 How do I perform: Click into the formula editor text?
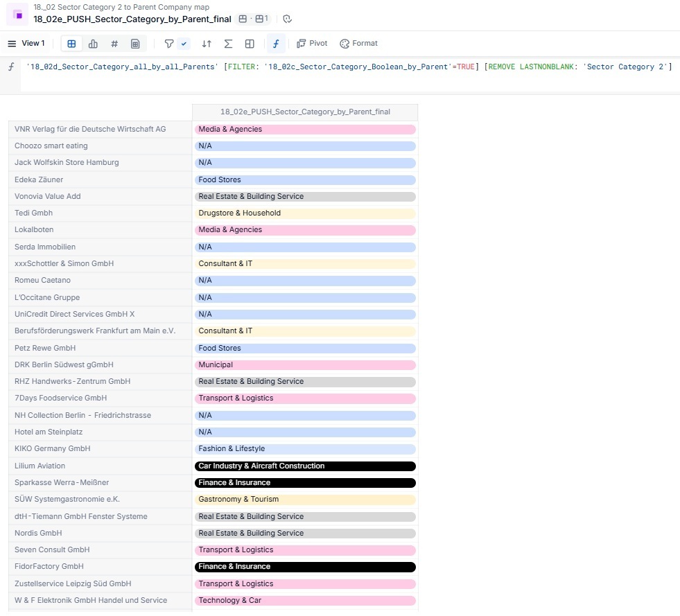pos(349,67)
